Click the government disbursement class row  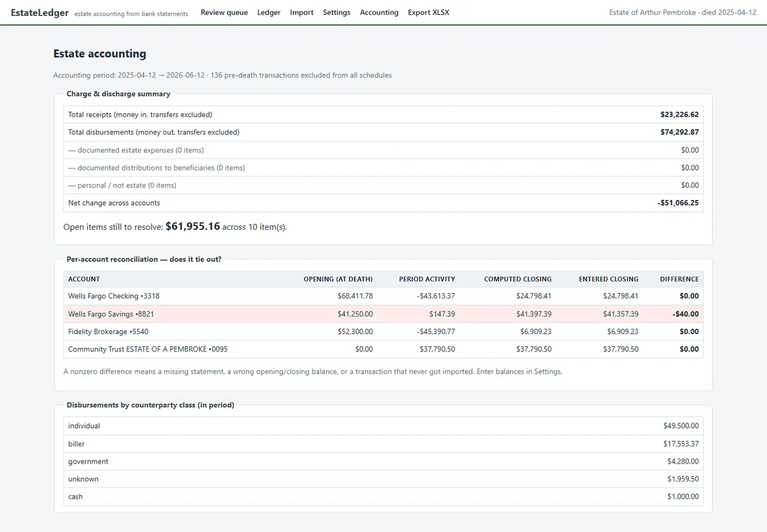383,461
